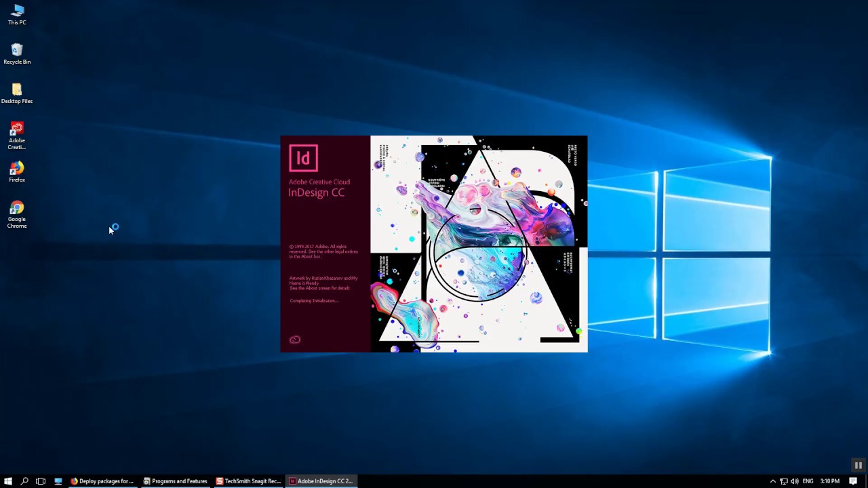Click the Show desktop strip at taskbar end
Viewport: 868px width, 488px height.
coord(866,481)
